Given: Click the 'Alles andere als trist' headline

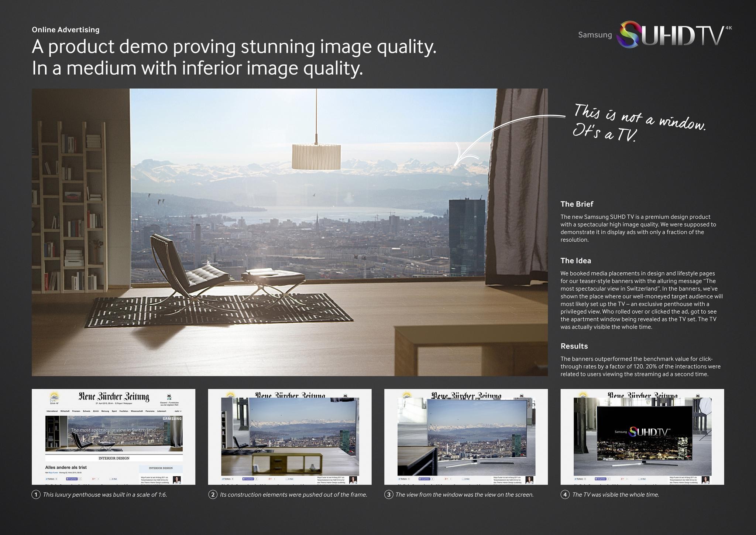Looking at the screenshot, I should tap(66, 467).
